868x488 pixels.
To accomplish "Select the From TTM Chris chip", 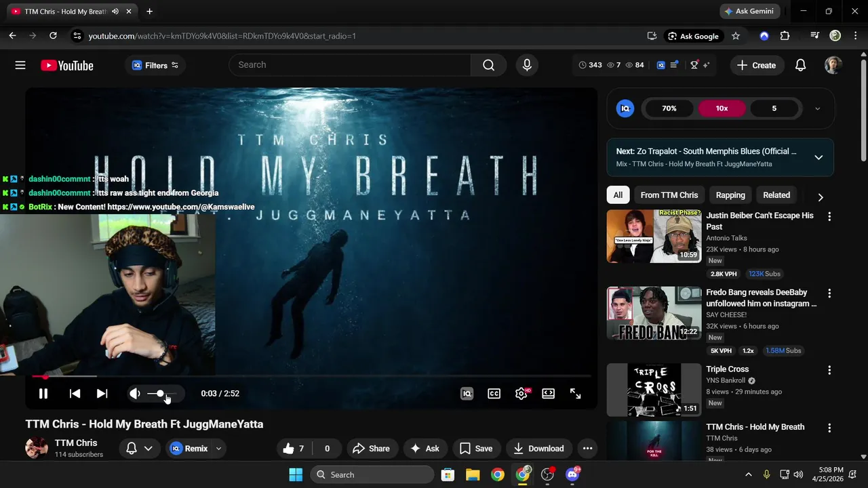I will tap(669, 195).
